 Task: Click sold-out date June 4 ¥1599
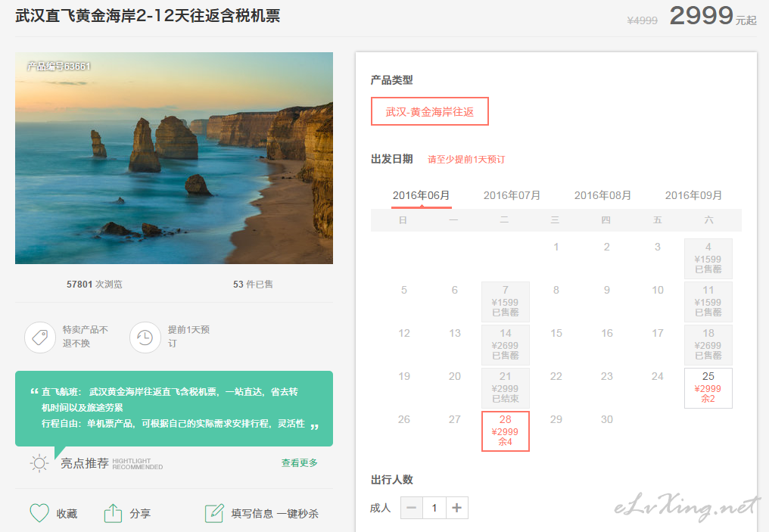(708, 258)
